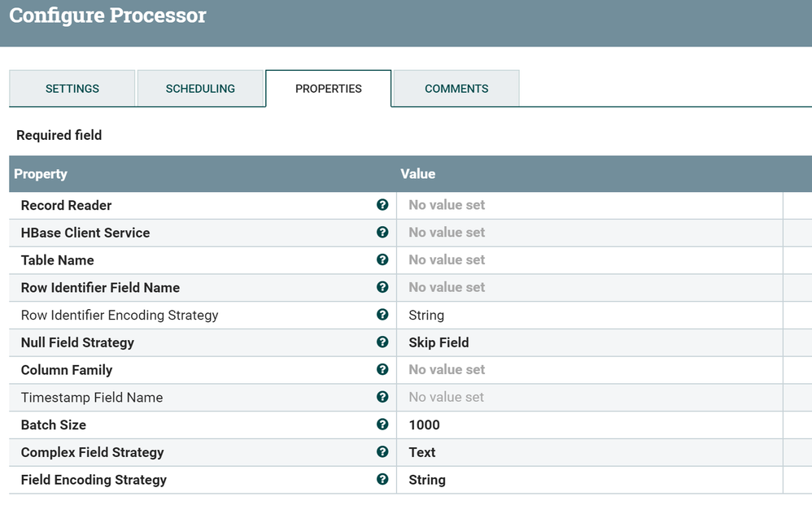Set a value for Record Reader

point(447,205)
